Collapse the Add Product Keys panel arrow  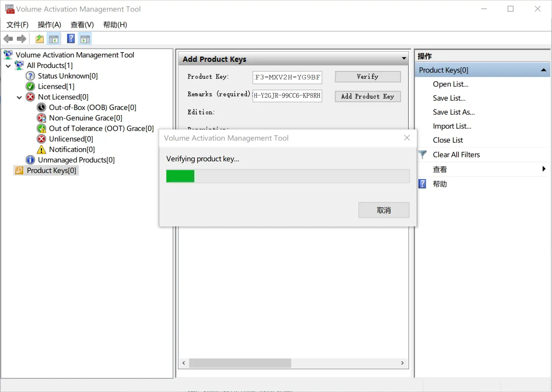pos(404,59)
